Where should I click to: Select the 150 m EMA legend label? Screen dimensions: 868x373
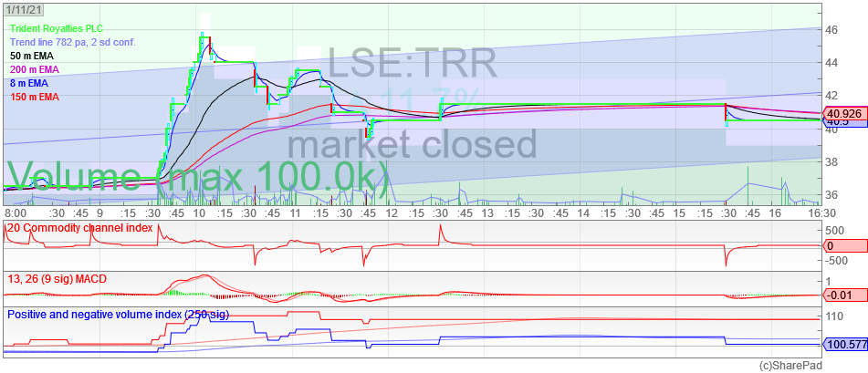click(x=35, y=98)
